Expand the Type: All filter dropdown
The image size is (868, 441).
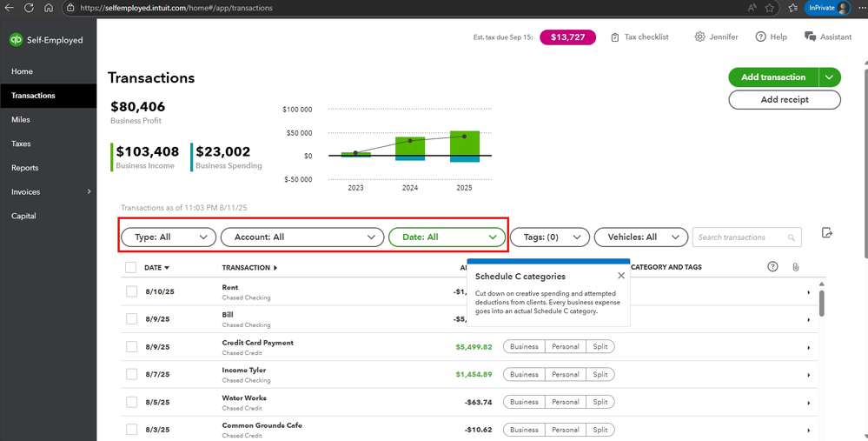pyautogui.click(x=169, y=237)
